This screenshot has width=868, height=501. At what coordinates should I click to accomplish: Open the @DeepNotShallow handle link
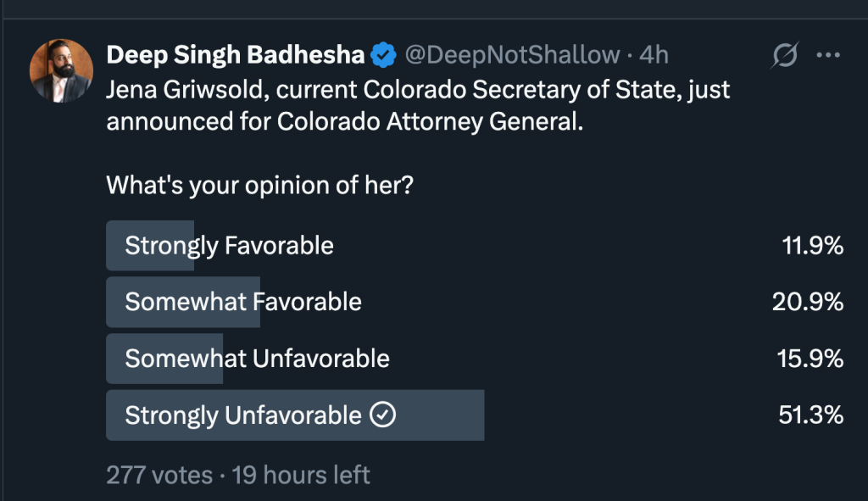(512, 56)
